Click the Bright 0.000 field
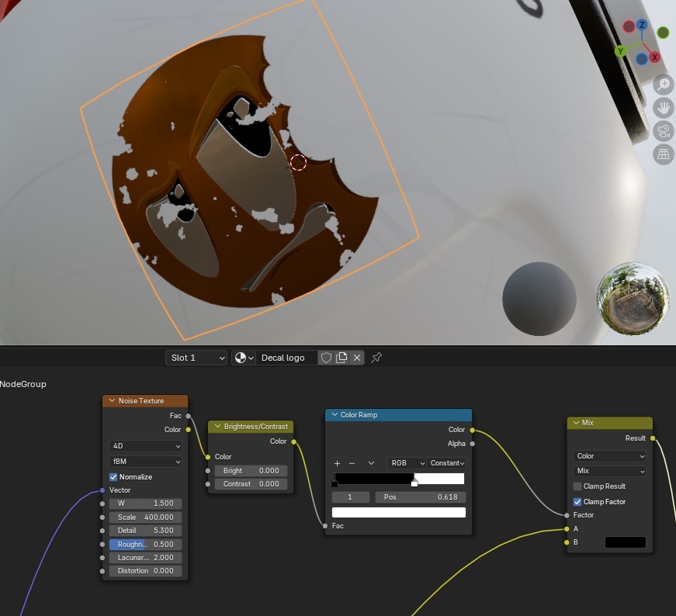676x616 pixels. pyautogui.click(x=251, y=471)
